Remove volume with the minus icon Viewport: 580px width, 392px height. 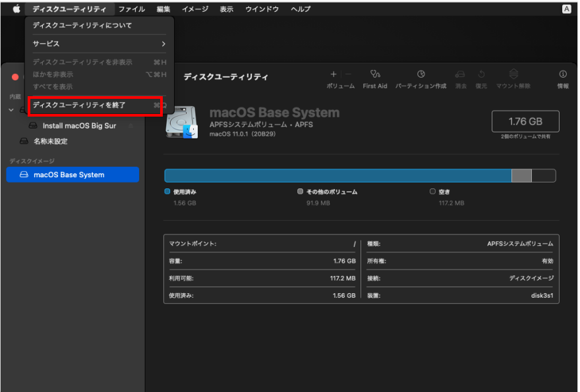(x=348, y=74)
